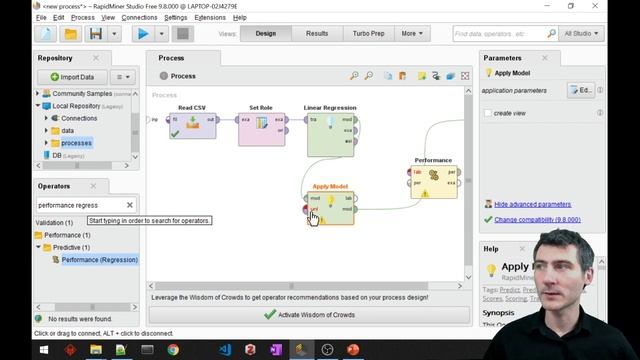Collapse the Predictive (1) folder
This screenshot has width=640, height=360.
[x=38, y=247]
